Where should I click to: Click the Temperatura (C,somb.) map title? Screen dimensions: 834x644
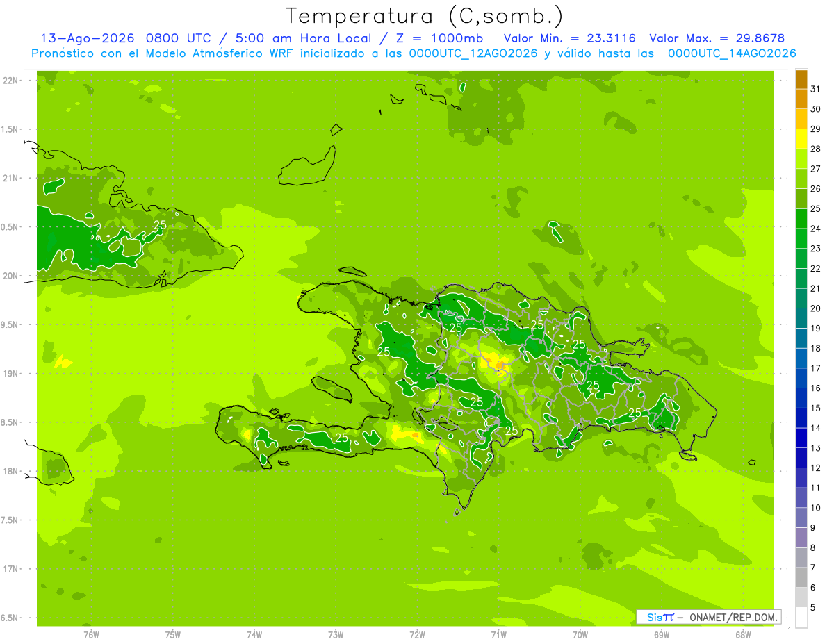[x=424, y=16]
